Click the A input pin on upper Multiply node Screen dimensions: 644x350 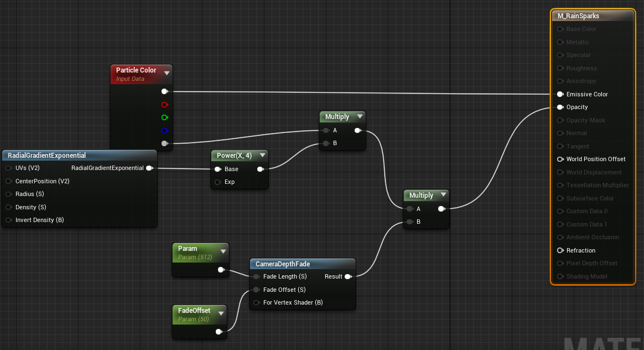point(326,130)
